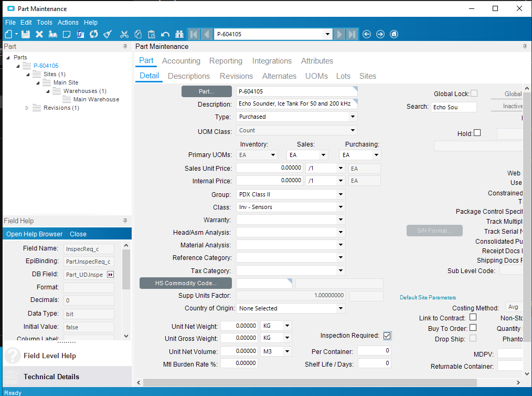Open the File menu

coord(10,23)
